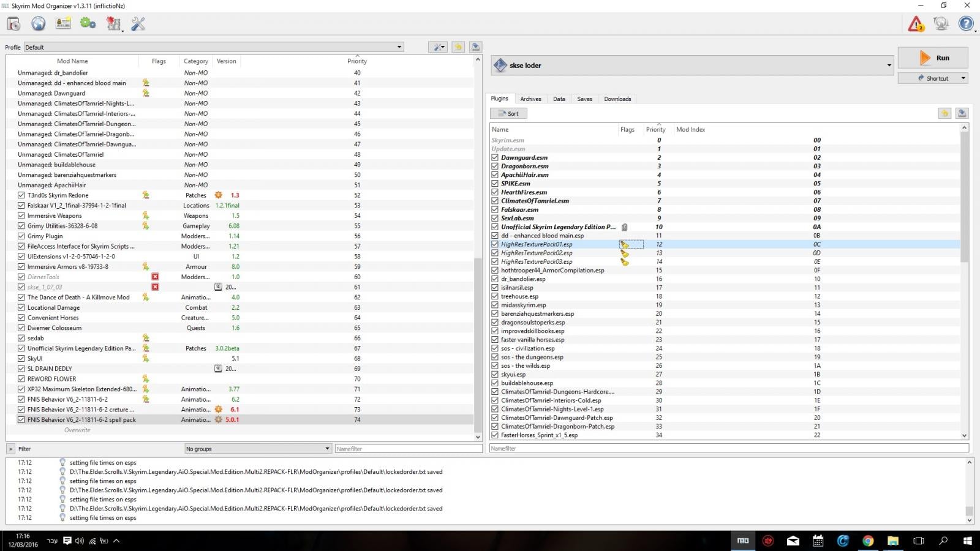Open the taskbar search icon
This screenshot has height=551, width=980.
(943, 541)
